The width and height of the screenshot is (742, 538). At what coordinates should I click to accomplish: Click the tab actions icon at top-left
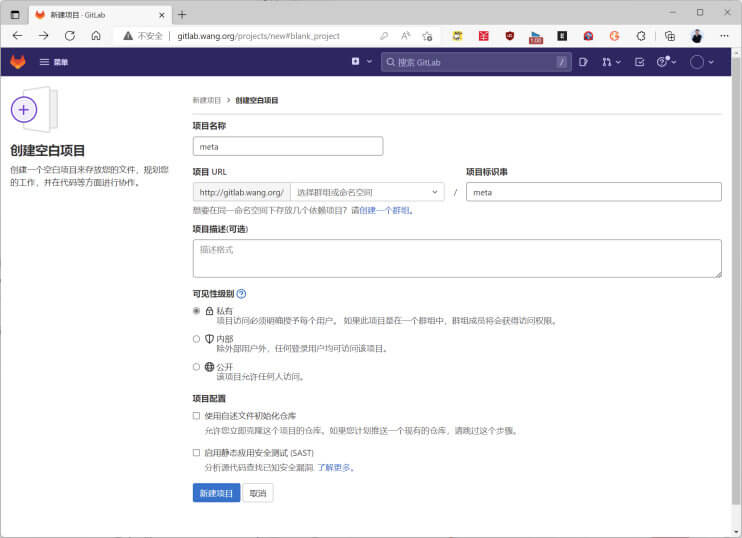coord(15,15)
